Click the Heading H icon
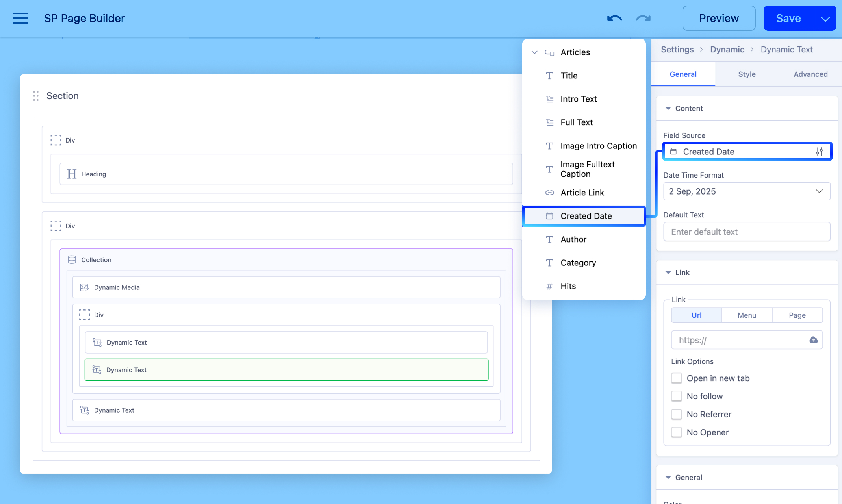This screenshot has width=842, height=504. point(72,174)
